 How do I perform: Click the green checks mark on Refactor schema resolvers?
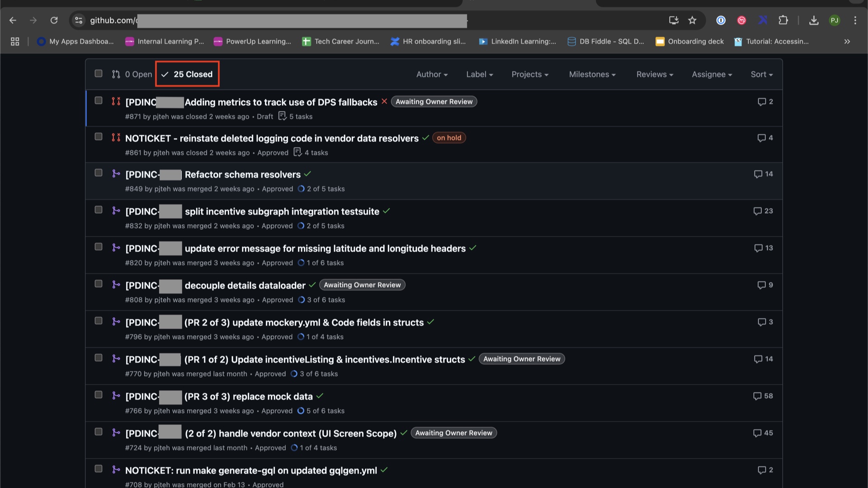click(x=307, y=174)
